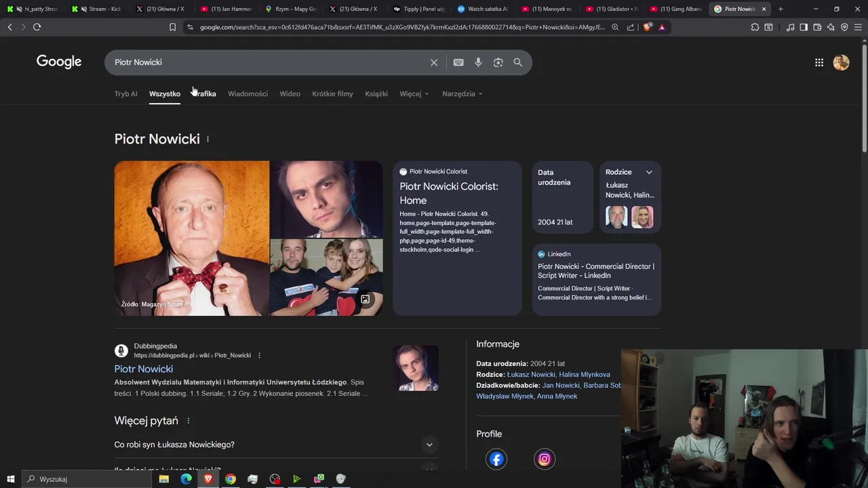The height and width of the screenshot is (488, 868).
Task: Switch to Wiadomości news tab
Action: pos(248,94)
